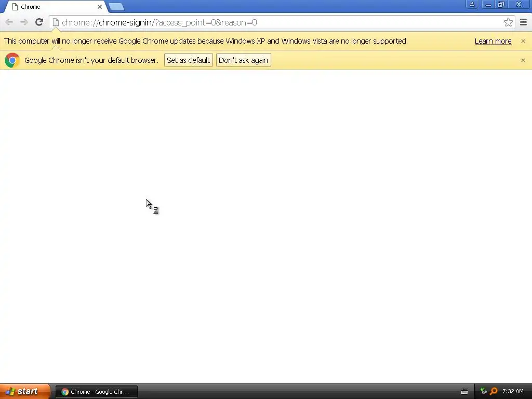This screenshot has width=532, height=399.
Task: Open the Chrome profile avatar button
Action: 472,4
